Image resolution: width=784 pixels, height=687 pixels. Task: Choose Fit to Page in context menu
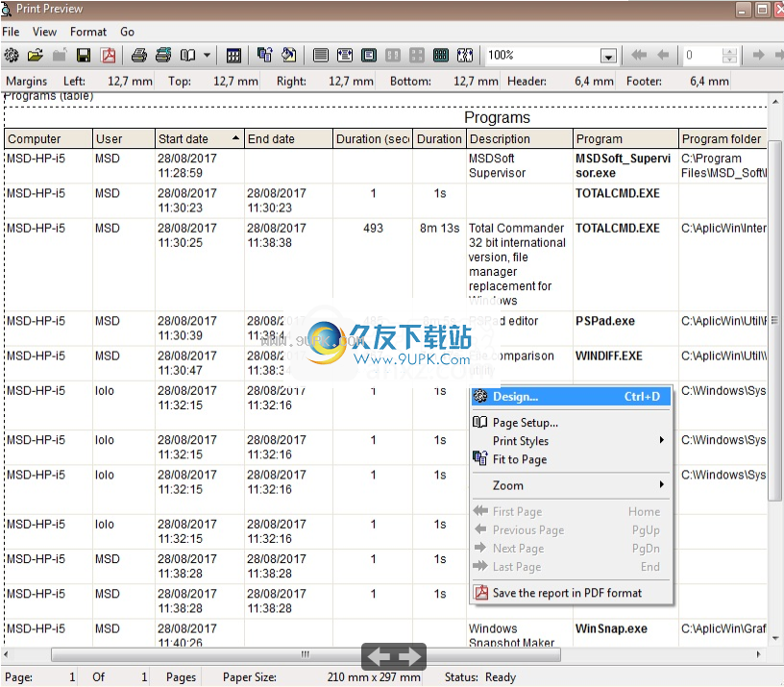coord(571,459)
